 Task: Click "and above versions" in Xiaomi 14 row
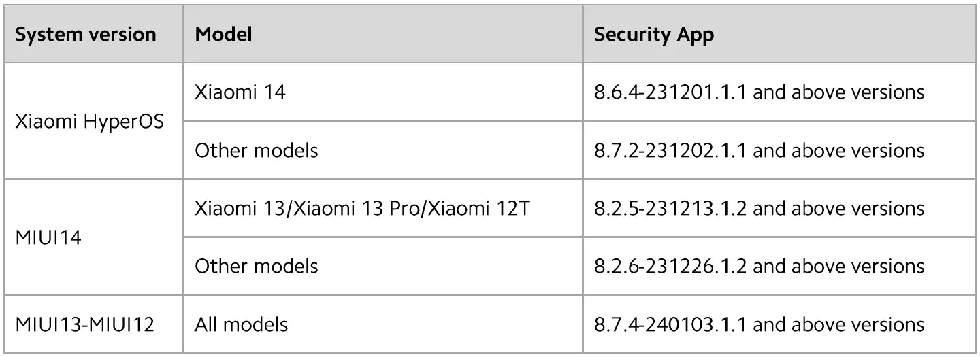click(838, 92)
